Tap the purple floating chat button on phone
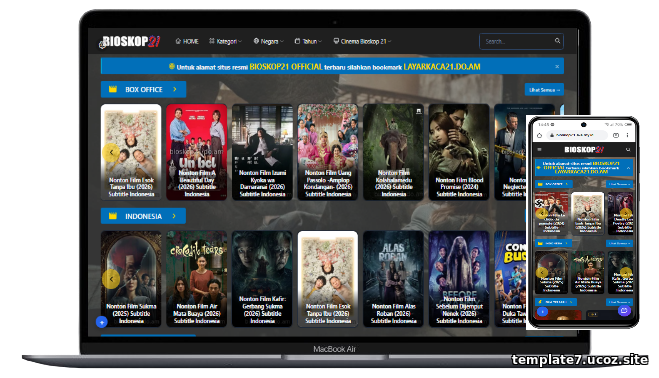659x378 pixels. [x=624, y=311]
